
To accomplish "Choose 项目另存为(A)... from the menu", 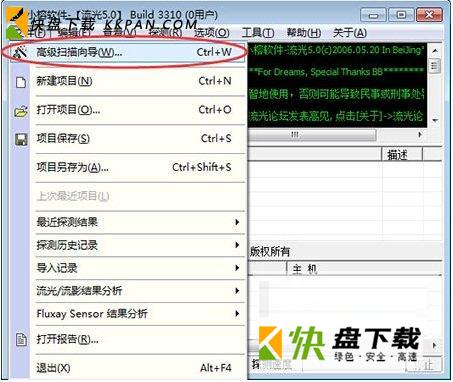I will (x=138, y=167).
